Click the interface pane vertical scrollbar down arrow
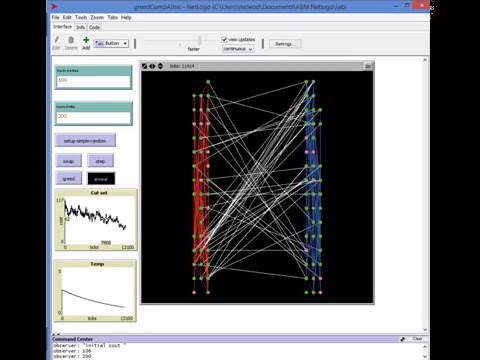 tap(425, 330)
